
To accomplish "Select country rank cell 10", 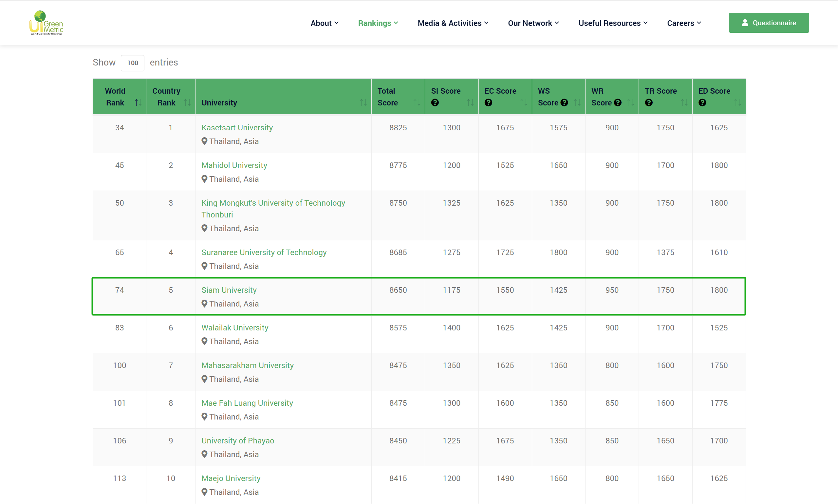I will pyautogui.click(x=171, y=478).
